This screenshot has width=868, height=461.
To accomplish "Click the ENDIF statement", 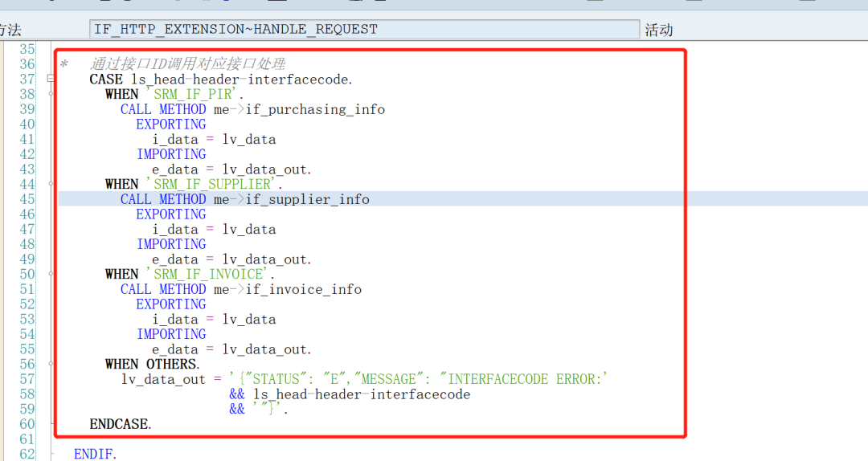I will (x=95, y=455).
